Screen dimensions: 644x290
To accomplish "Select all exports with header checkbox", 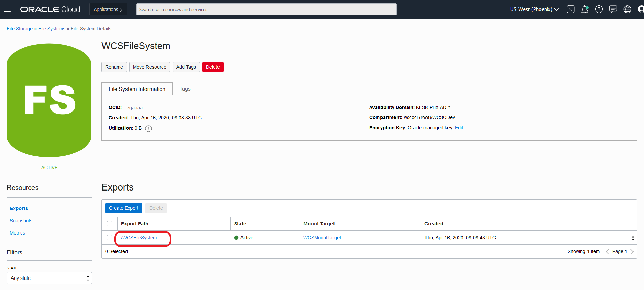I will 110,224.
